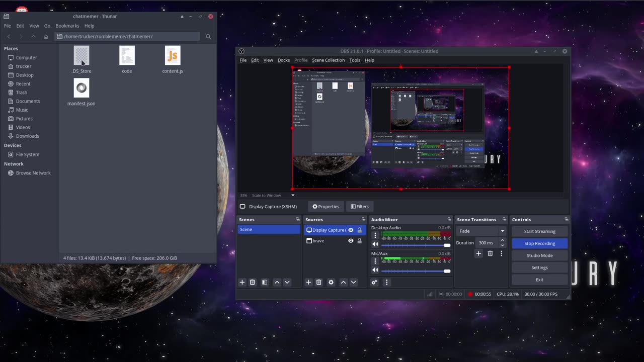The width and height of the screenshot is (644, 362).
Task: Open Desktop Audio three-dot options
Action: [375, 235]
